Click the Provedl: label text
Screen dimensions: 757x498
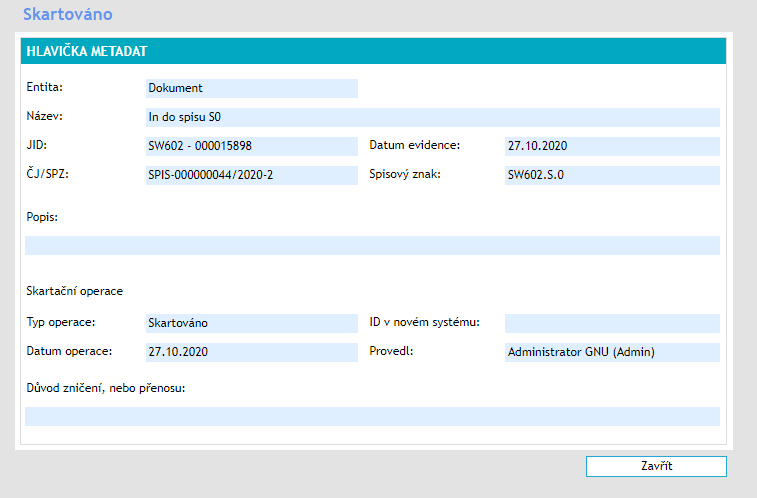[390, 351]
